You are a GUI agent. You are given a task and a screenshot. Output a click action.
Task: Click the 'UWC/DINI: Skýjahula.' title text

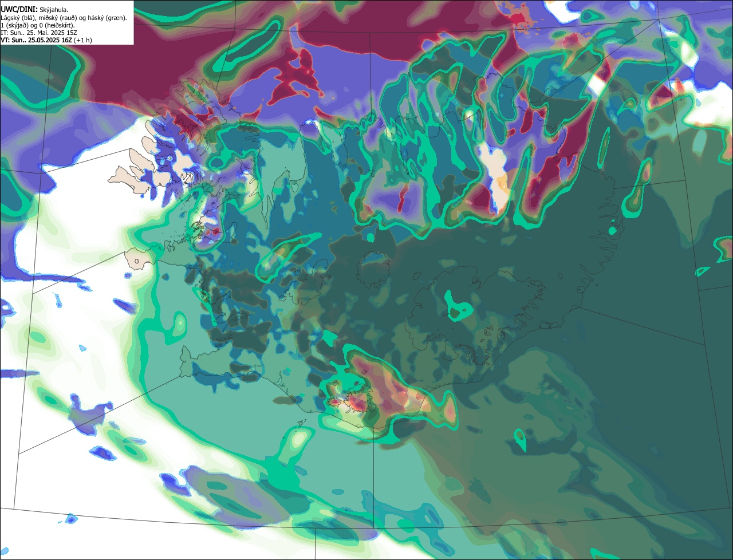(x=34, y=9)
